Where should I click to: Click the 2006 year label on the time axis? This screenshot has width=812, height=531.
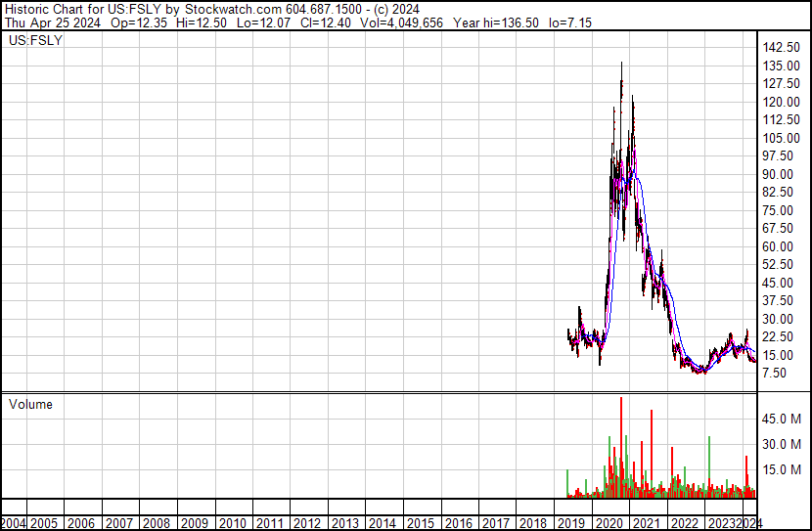81,523
